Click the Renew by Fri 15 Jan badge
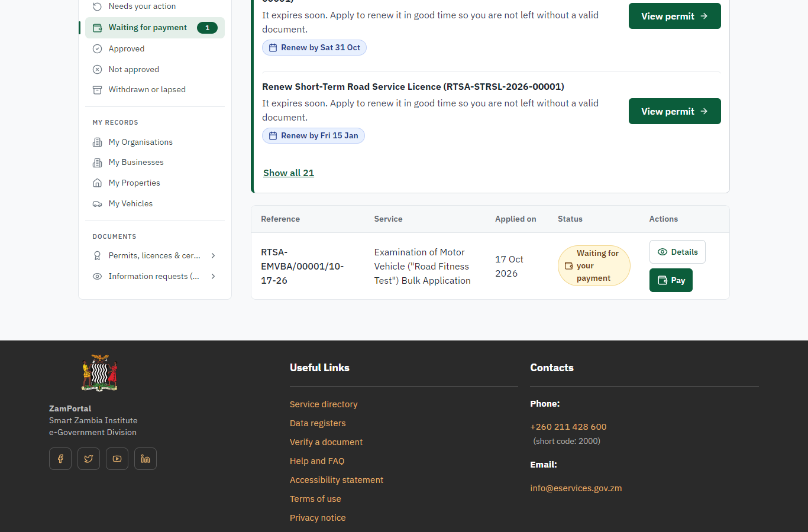Image resolution: width=808 pixels, height=532 pixels. pyautogui.click(x=313, y=136)
